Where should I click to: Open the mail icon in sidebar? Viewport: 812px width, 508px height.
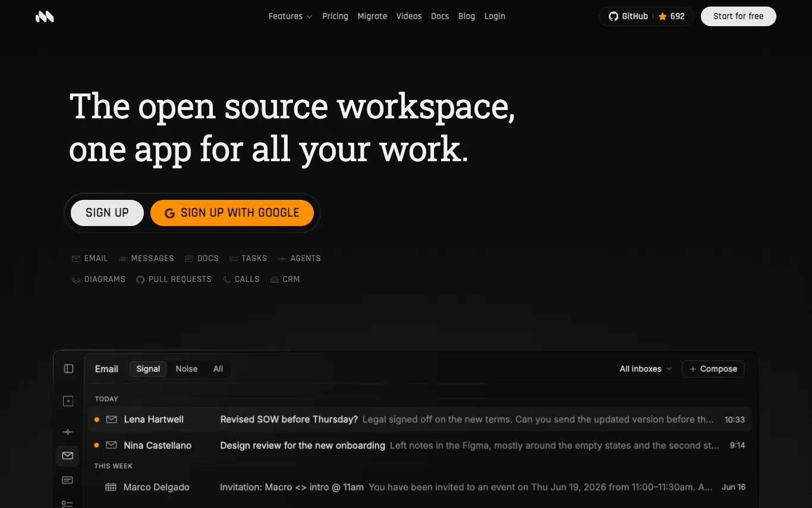[x=68, y=456]
